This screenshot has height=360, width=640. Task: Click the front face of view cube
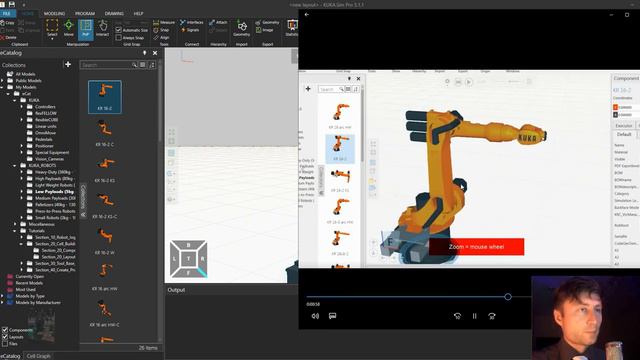(x=188, y=273)
